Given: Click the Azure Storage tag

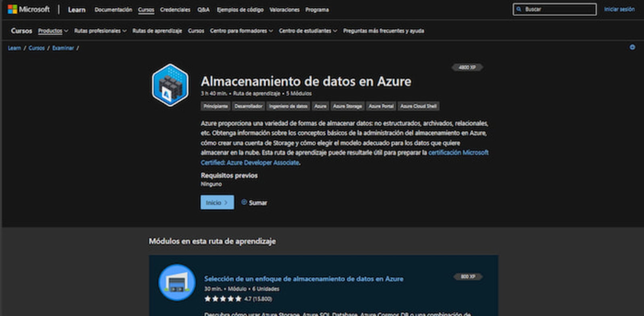Looking at the screenshot, I should tap(348, 106).
